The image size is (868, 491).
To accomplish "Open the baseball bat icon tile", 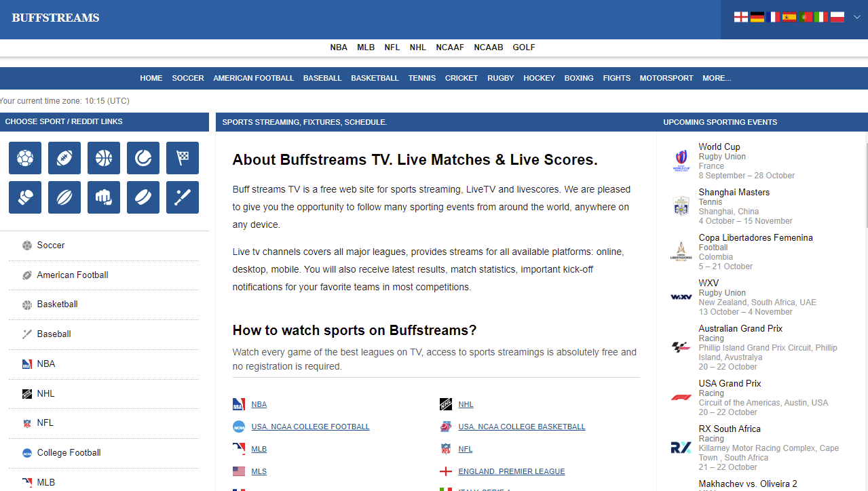I will 183,197.
